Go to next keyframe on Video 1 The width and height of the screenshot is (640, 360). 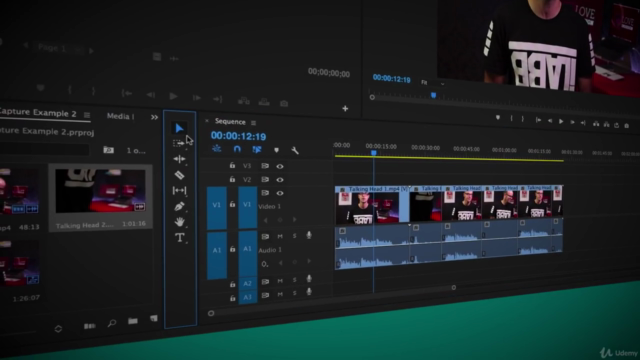coord(295,220)
